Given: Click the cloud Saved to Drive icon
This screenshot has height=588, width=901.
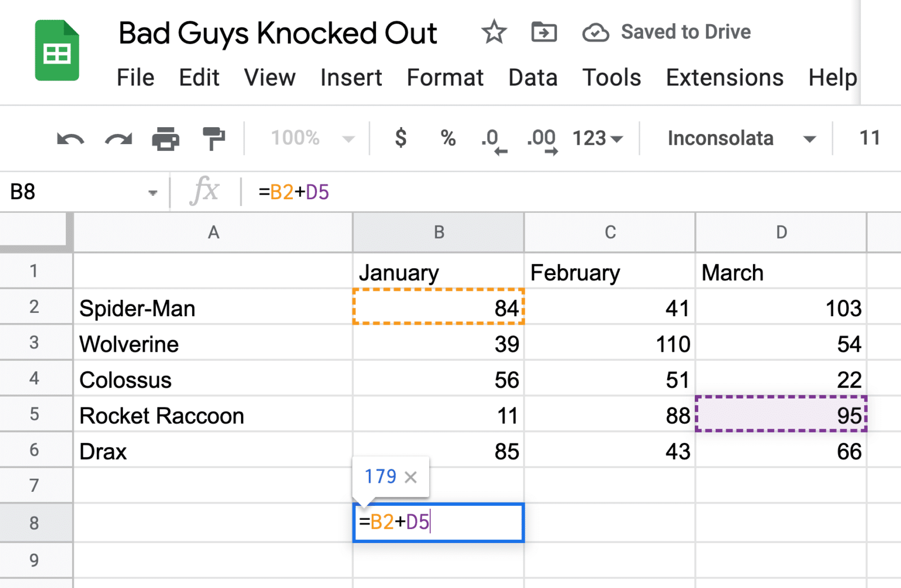Looking at the screenshot, I should pos(595,33).
